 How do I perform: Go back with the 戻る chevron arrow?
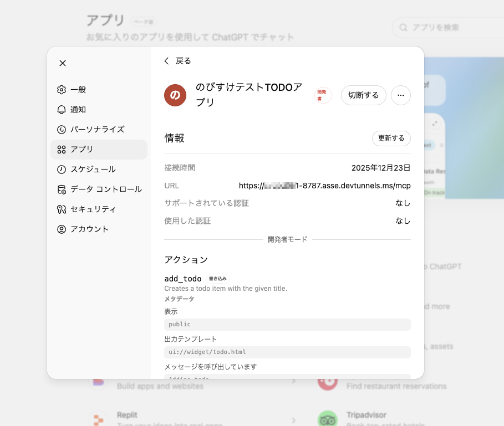[166, 61]
